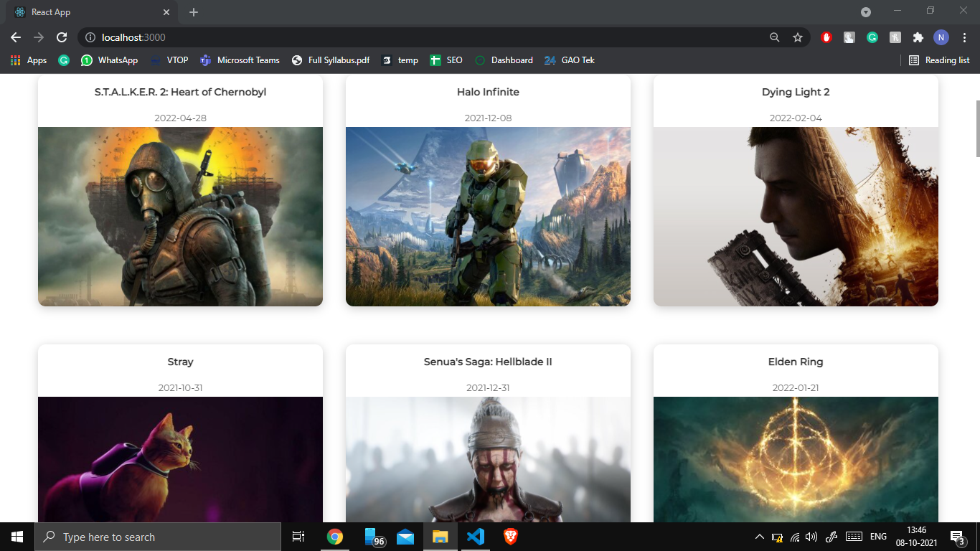This screenshot has height=551, width=980.
Task: Click the browser back arrow
Action: pyautogui.click(x=16, y=37)
